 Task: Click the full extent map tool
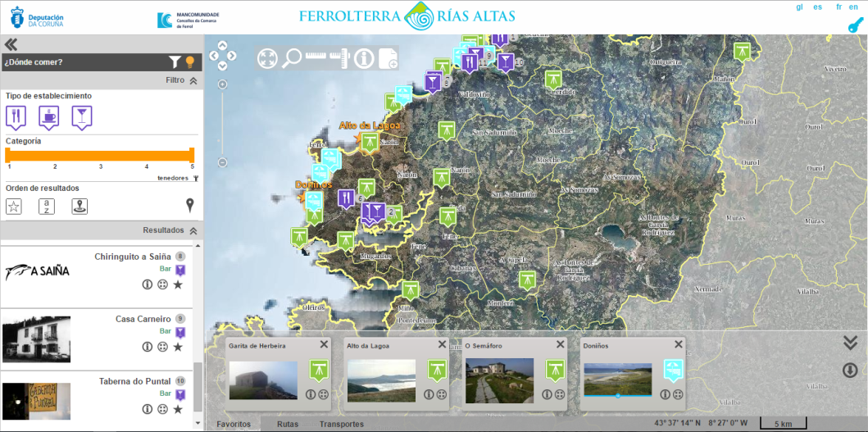tap(267, 58)
